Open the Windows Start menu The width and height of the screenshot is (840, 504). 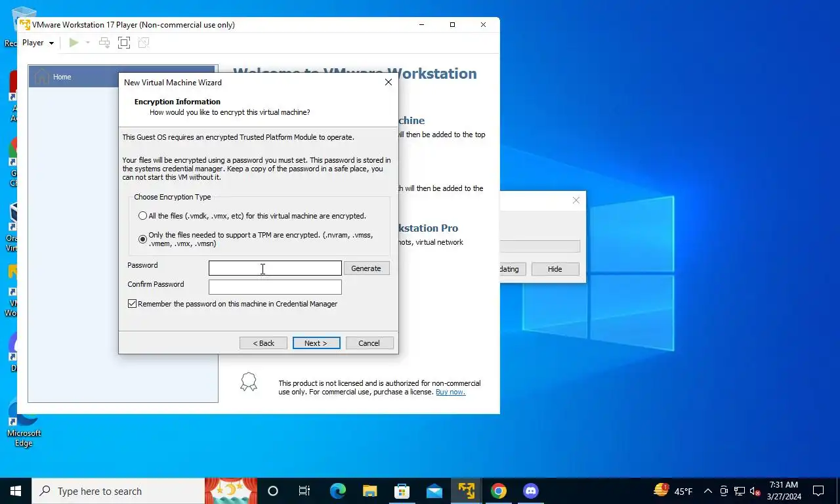click(x=16, y=491)
